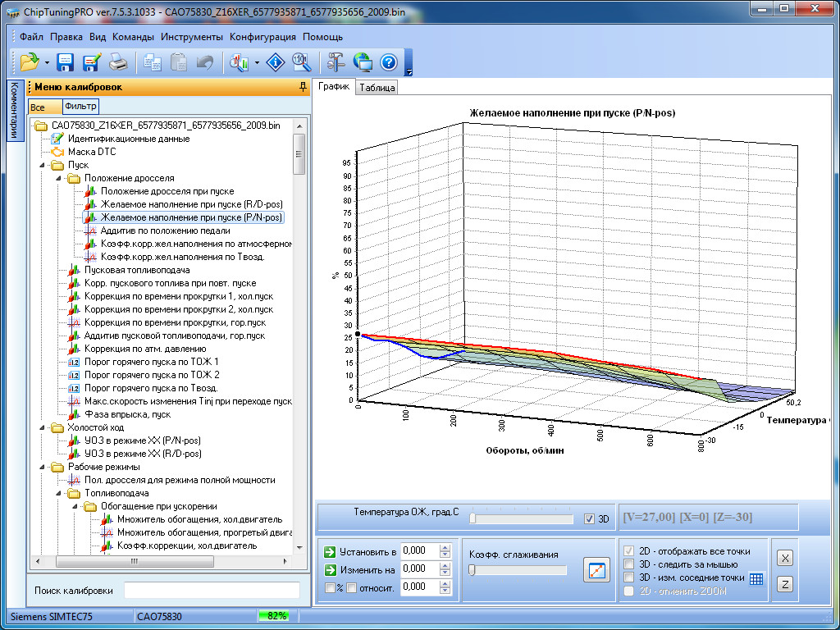
Task: Apply smoothing with the line graph icon
Action: [x=596, y=570]
